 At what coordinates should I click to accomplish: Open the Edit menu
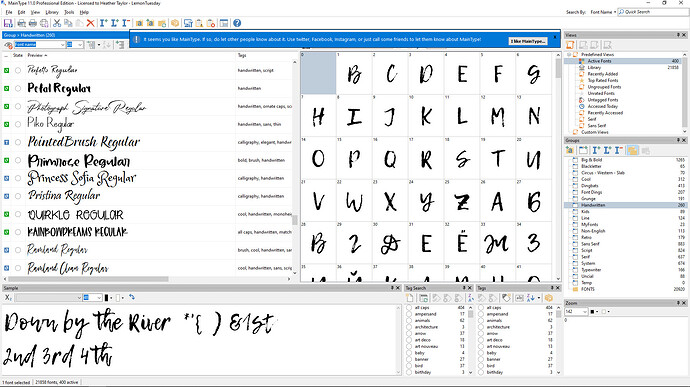coord(22,12)
